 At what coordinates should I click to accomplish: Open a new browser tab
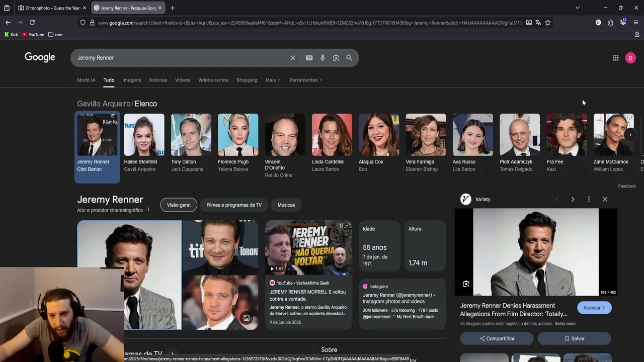tap(172, 8)
